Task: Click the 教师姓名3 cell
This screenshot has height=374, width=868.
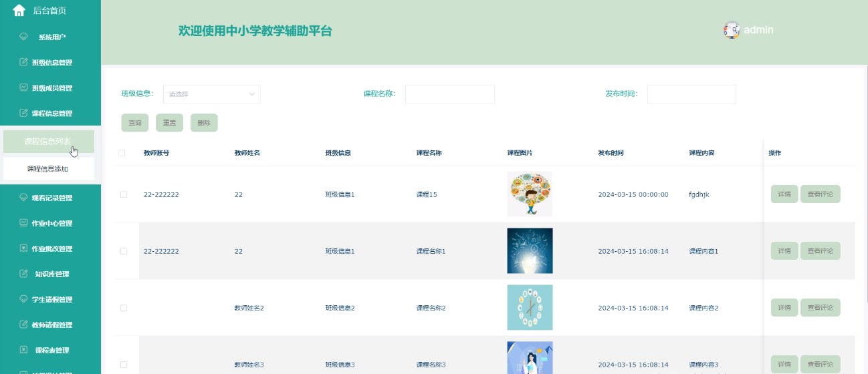Action: (249, 365)
